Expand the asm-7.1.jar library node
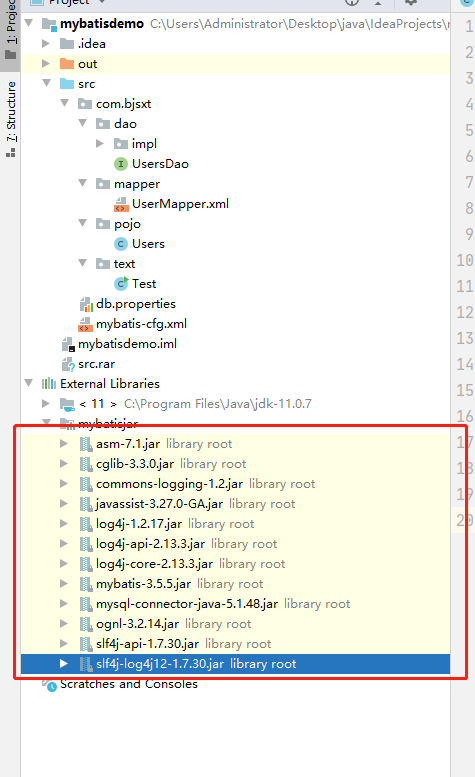Screen dimensions: 475x777 [x=64, y=444]
